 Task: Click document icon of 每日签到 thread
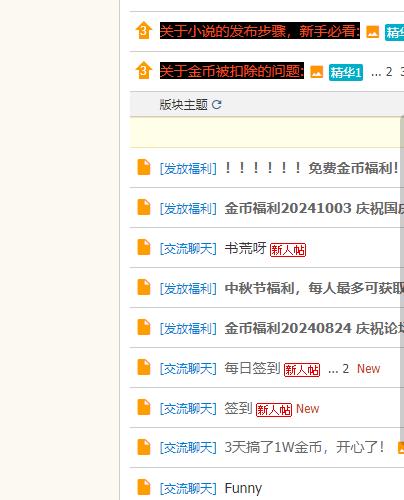pyautogui.click(x=144, y=367)
